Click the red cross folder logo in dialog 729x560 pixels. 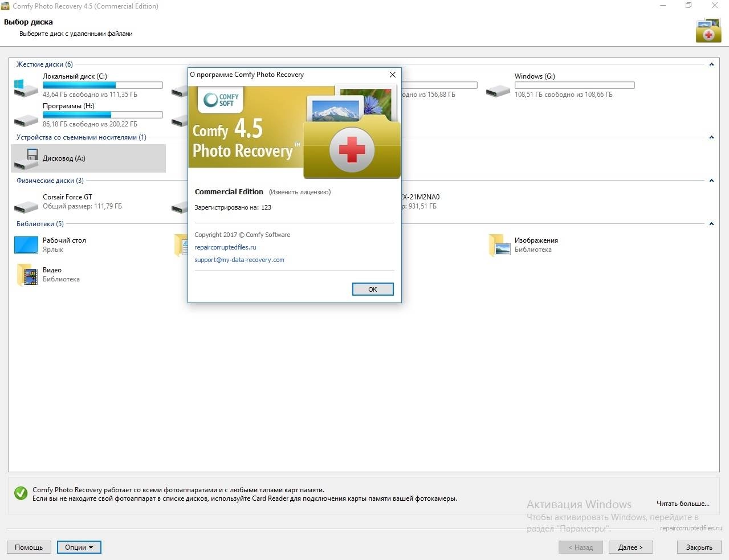352,150
